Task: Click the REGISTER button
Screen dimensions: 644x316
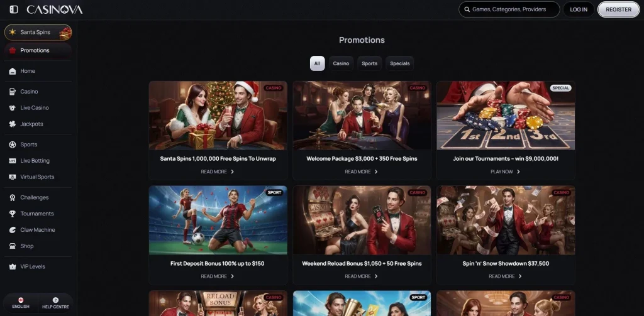Action: click(619, 9)
